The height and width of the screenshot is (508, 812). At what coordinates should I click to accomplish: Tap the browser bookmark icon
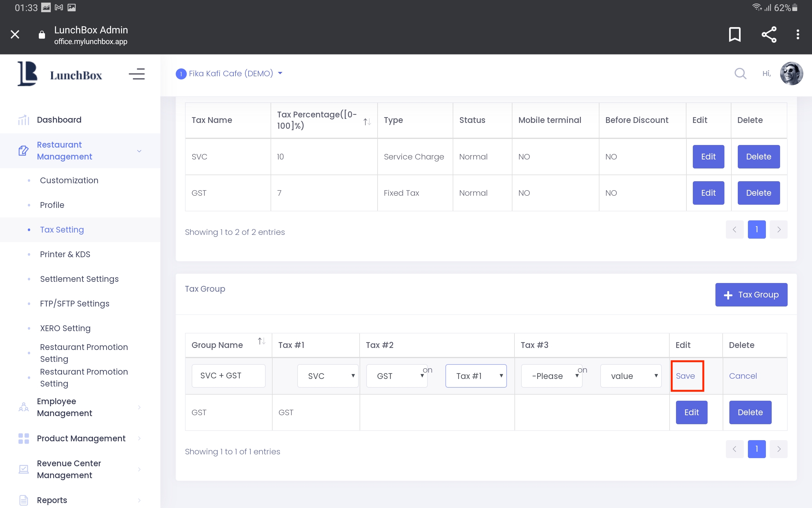(x=734, y=34)
